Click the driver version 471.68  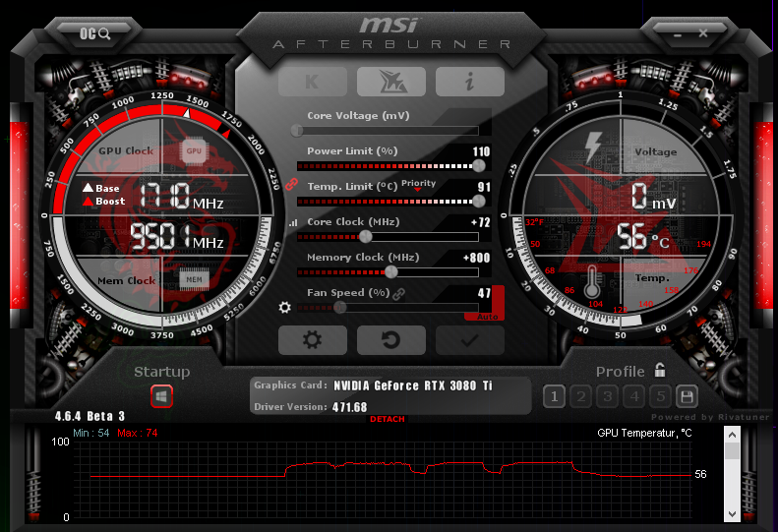(350, 407)
